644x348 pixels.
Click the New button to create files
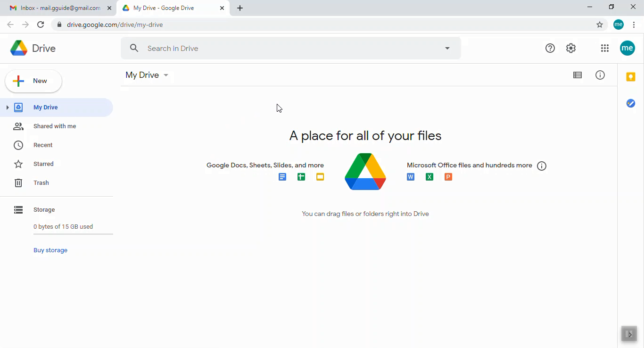33,81
